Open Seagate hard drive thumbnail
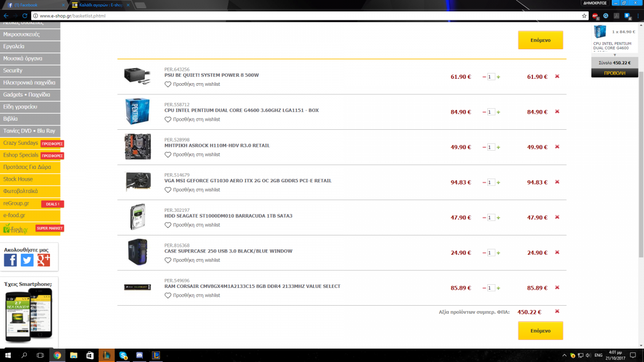 coord(137,217)
